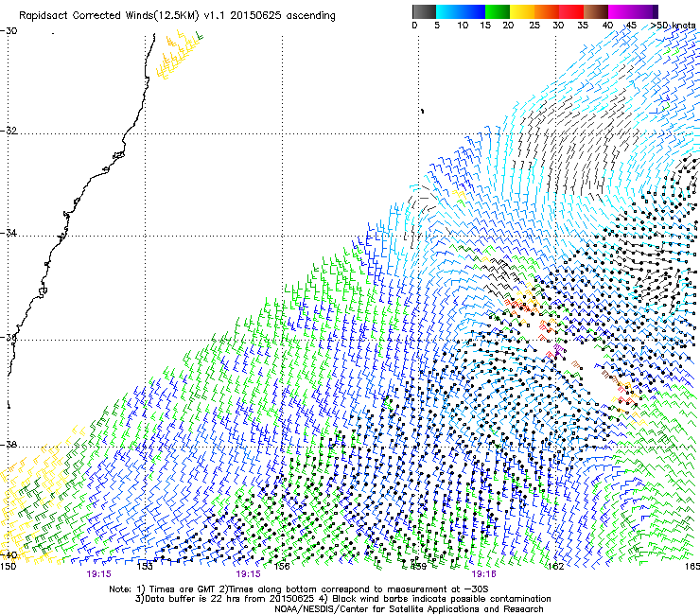Click the NOAA/NESDIS credit line
The width and height of the screenshot is (700, 615).
coord(409,609)
